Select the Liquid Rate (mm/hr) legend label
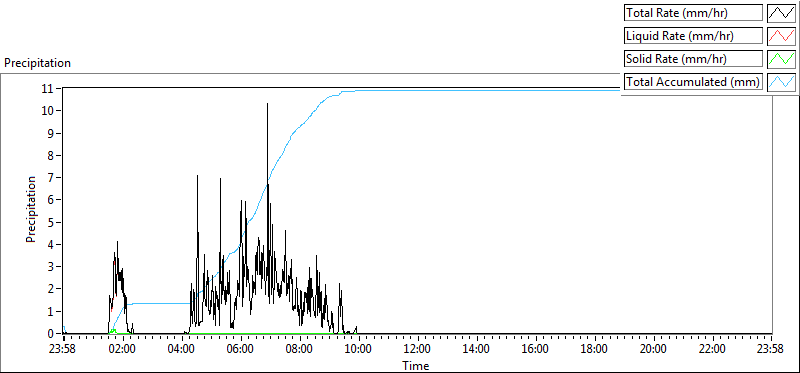Screen dimensions: 800x373 click(x=693, y=36)
